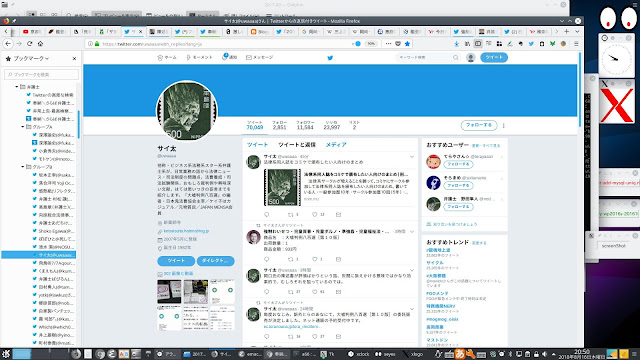Open the Twitter profile avatar menu
Viewport: 640px width, 360px height.
point(471,58)
